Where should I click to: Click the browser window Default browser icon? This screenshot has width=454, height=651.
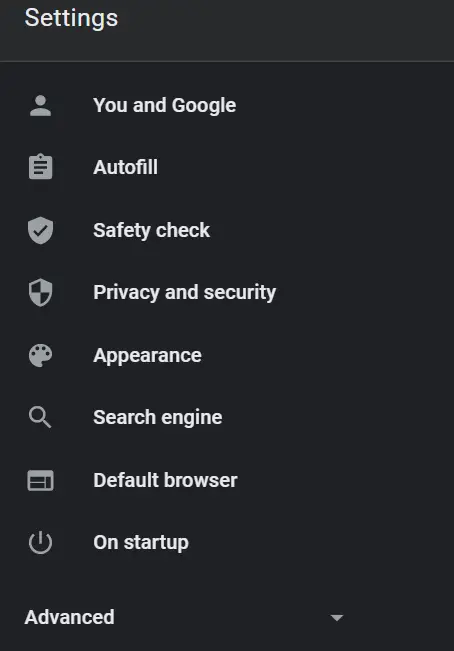40,480
